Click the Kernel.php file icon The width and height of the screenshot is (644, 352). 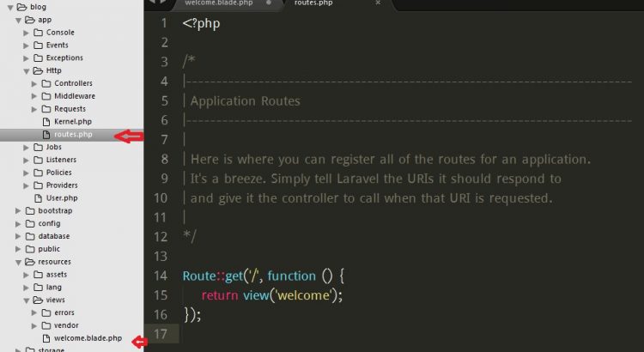(46, 122)
